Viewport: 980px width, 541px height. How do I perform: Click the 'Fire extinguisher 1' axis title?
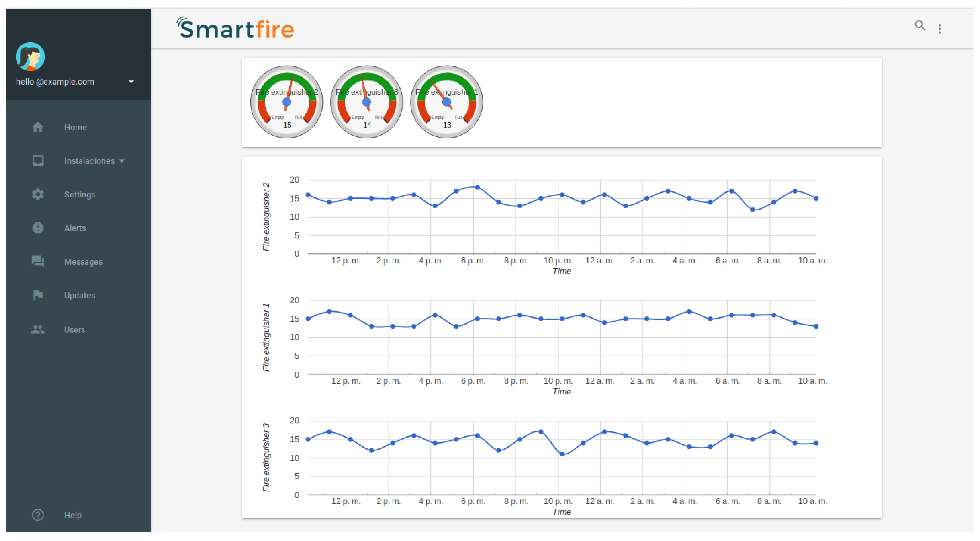266,338
